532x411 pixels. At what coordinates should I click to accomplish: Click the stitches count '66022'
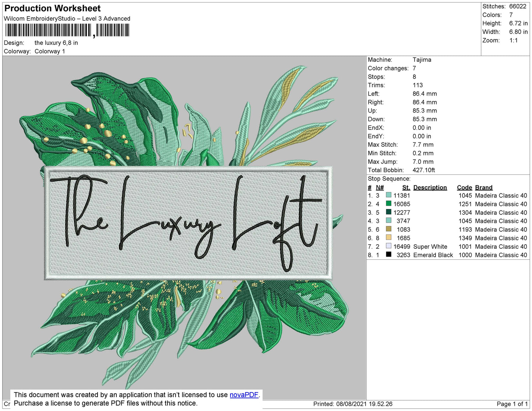click(x=518, y=6)
